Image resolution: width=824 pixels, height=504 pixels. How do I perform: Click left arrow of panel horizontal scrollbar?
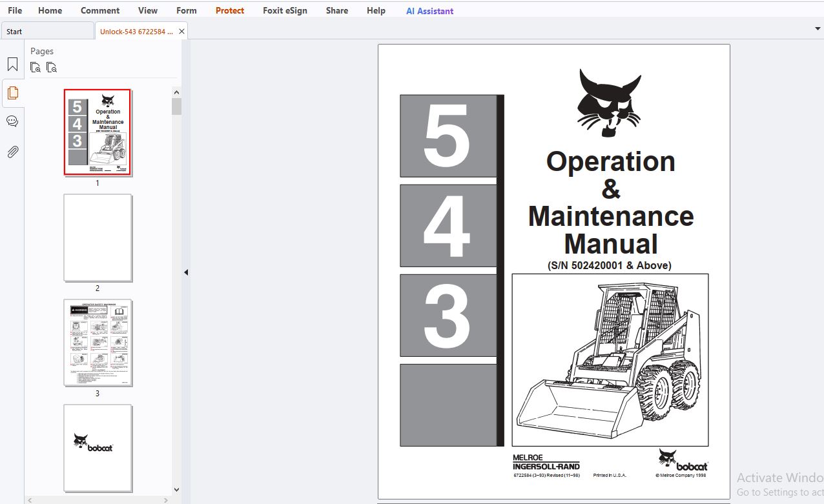pos(30,499)
